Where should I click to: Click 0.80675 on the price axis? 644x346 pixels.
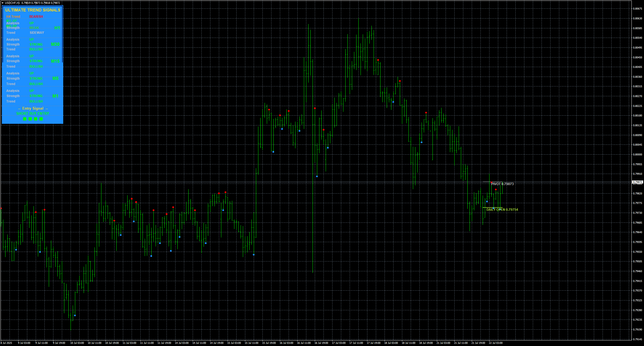click(638, 9)
